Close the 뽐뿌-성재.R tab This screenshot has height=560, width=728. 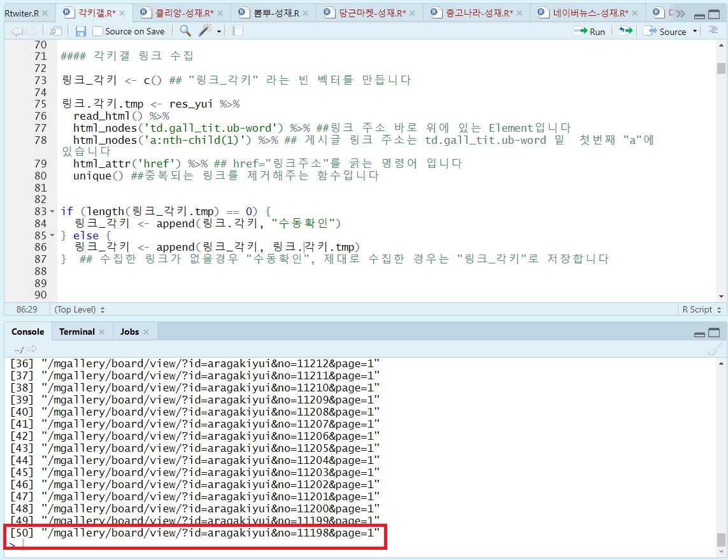coord(306,13)
